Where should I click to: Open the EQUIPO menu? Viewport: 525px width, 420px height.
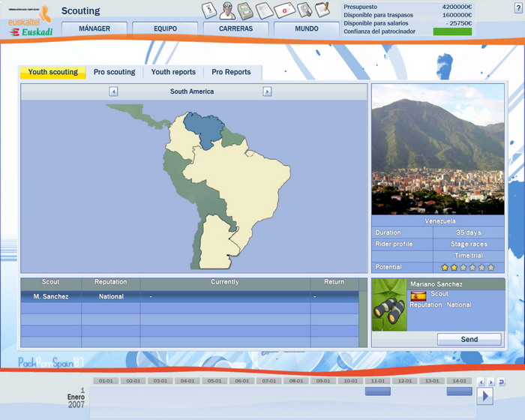coord(165,28)
